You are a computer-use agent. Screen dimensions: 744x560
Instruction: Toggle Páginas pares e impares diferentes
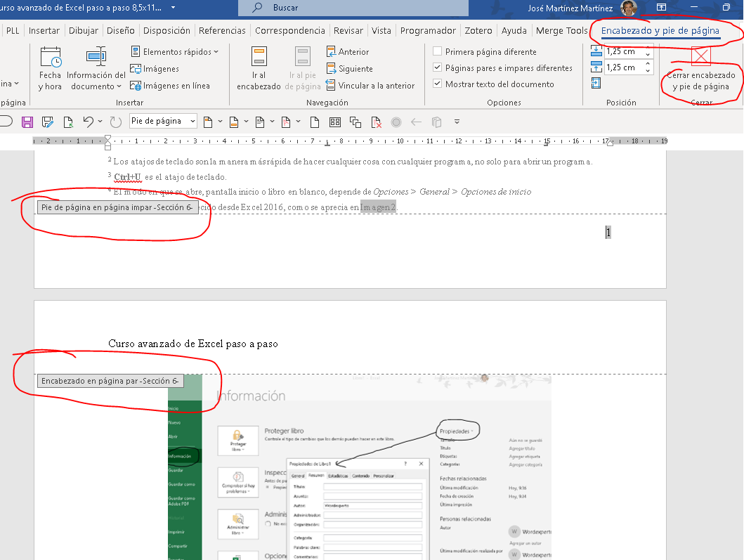[438, 68]
